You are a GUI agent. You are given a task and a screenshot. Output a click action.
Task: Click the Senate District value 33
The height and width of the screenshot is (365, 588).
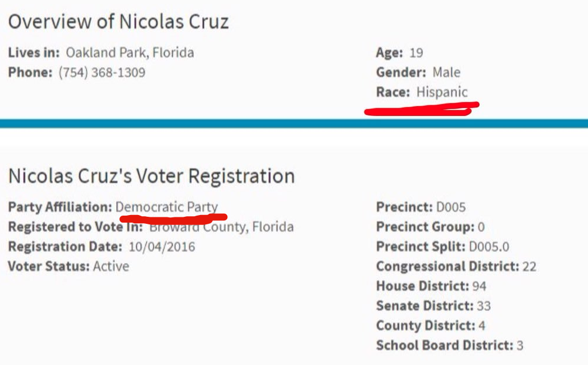484,306
